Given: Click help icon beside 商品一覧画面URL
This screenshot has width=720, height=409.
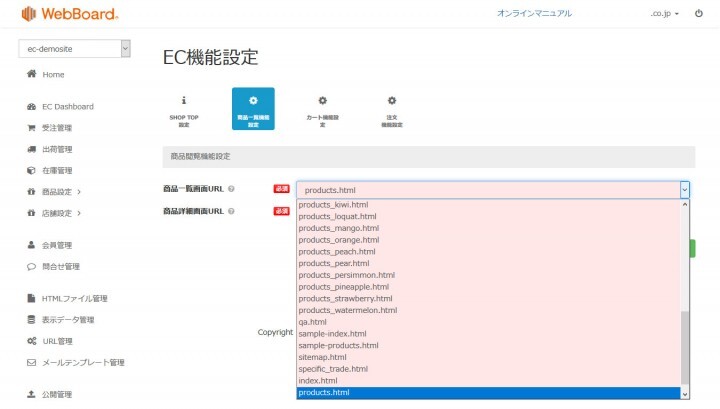Looking at the screenshot, I should 231,189.
